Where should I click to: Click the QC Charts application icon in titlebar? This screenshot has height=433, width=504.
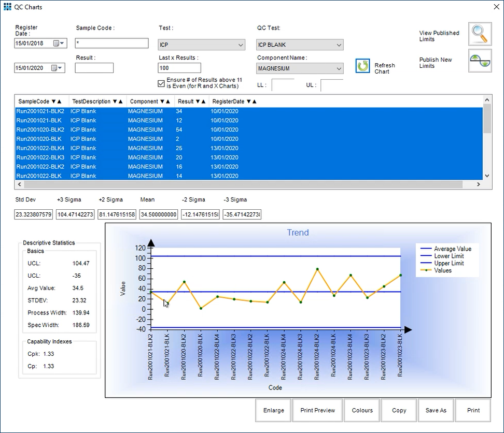click(7, 7)
